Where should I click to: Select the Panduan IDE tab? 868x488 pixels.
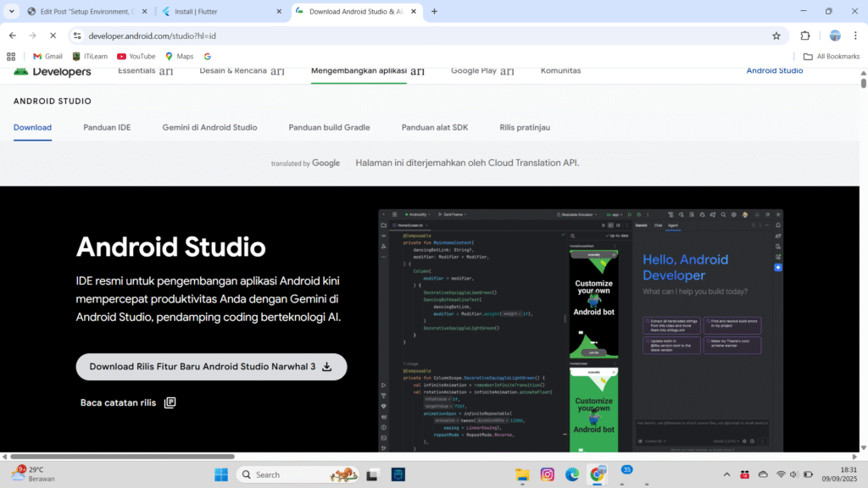[107, 127]
